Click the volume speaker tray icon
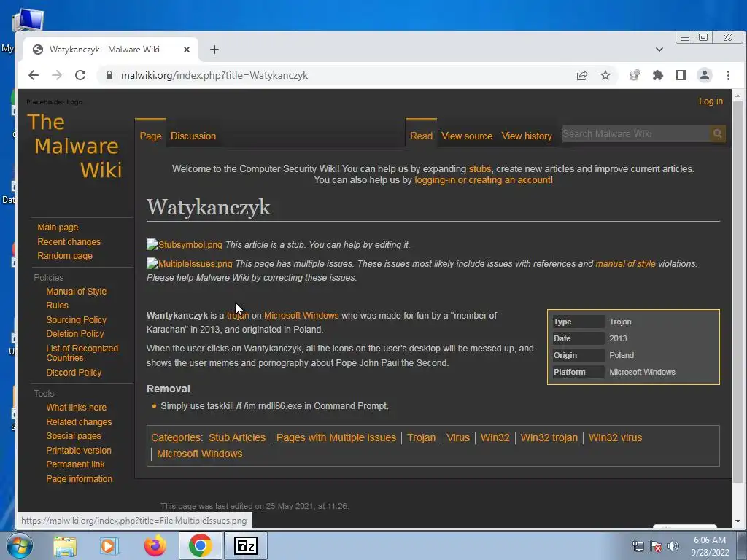This screenshot has height=560, width=747. pos(673,546)
